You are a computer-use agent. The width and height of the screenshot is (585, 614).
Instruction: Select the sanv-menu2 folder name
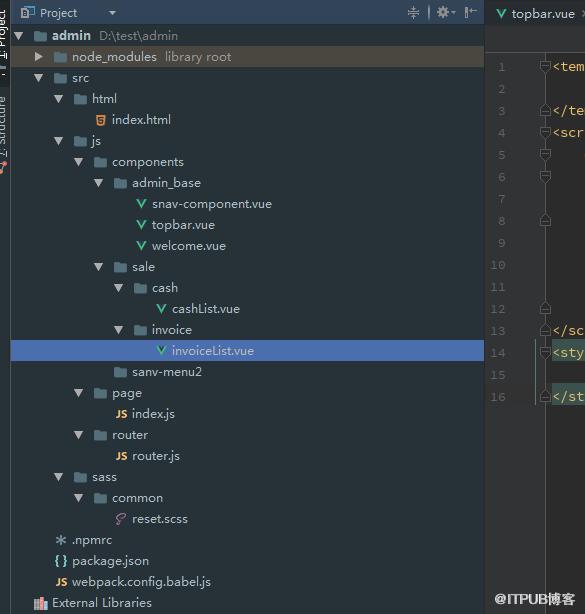[167, 372]
